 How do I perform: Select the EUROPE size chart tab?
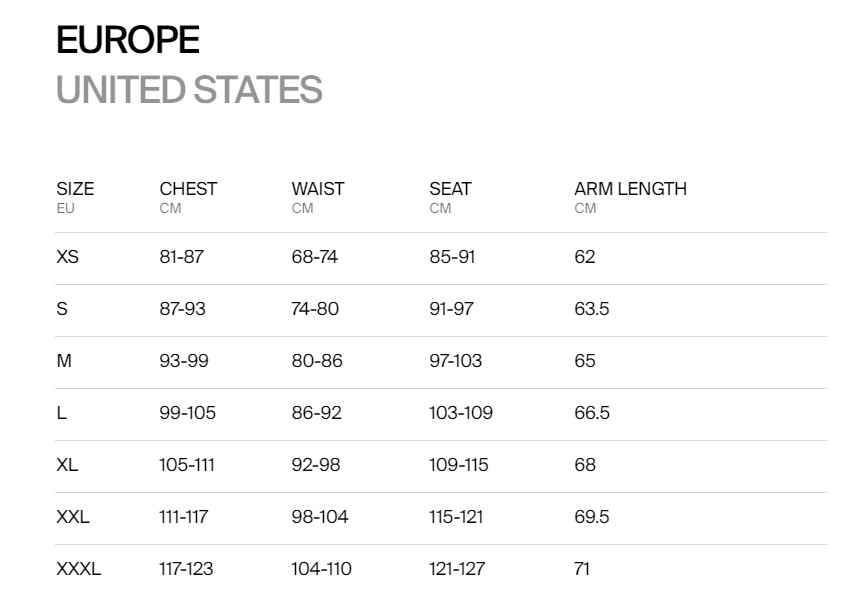pos(128,39)
